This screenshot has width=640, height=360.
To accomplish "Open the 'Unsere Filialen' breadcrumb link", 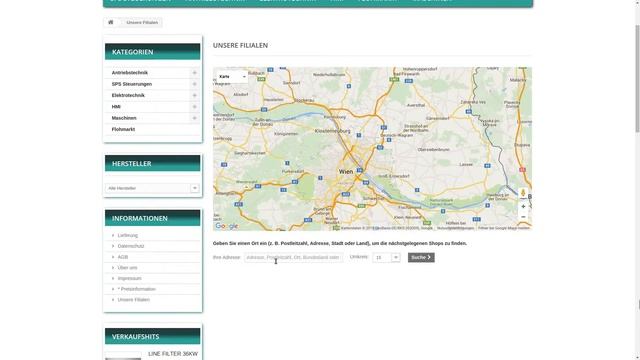I will click(x=142, y=22).
